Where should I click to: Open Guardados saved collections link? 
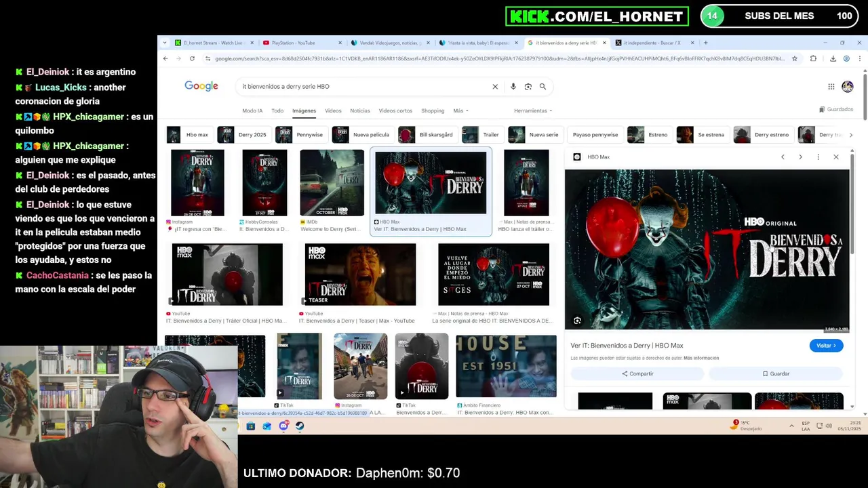click(x=836, y=109)
